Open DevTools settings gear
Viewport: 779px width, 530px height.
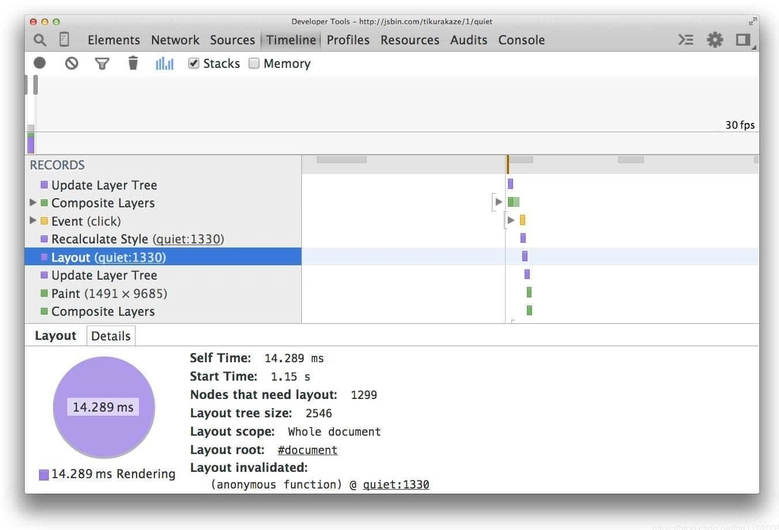pos(715,40)
